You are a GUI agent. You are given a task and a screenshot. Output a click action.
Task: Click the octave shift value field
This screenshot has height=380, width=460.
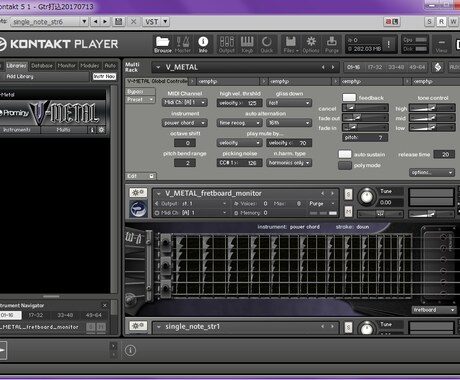point(185,143)
